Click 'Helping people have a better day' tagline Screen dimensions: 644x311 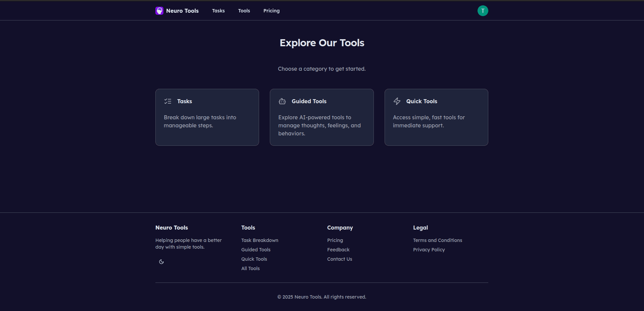(189, 244)
